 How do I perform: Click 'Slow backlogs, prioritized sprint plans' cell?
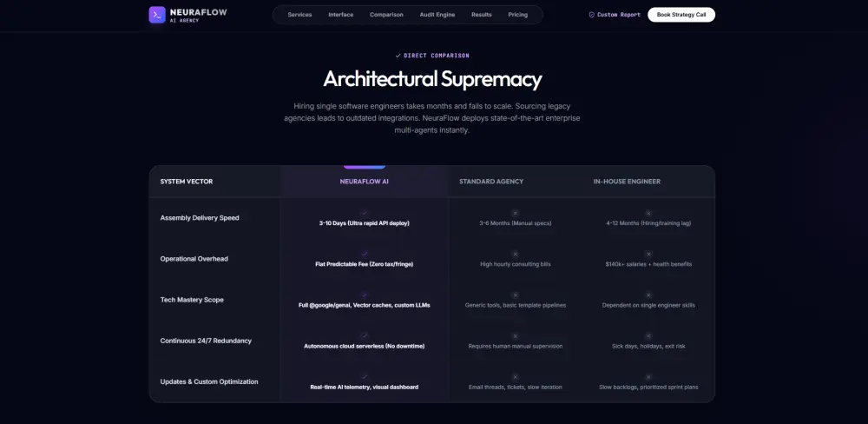(x=648, y=388)
